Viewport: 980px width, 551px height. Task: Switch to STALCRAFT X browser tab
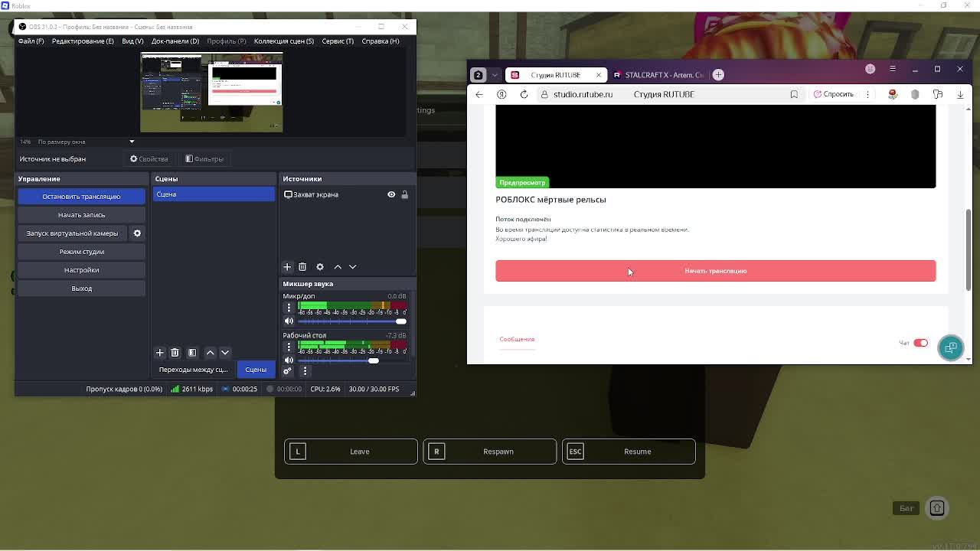pyautogui.click(x=658, y=74)
